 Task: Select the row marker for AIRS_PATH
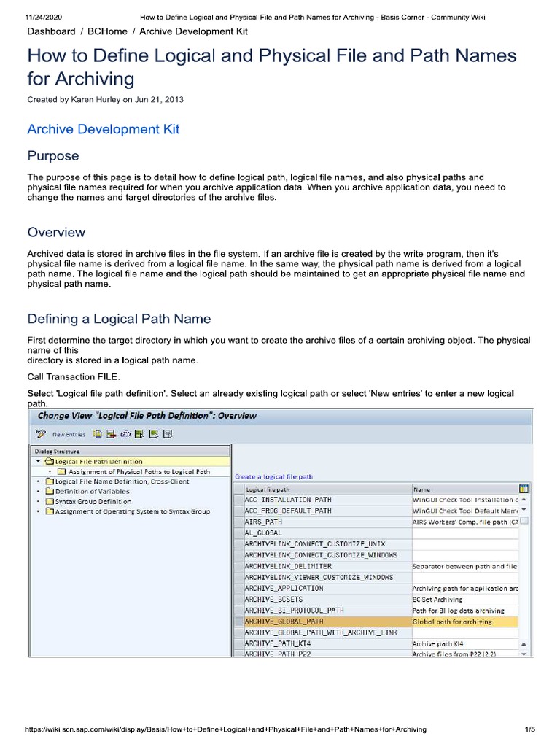click(238, 522)
